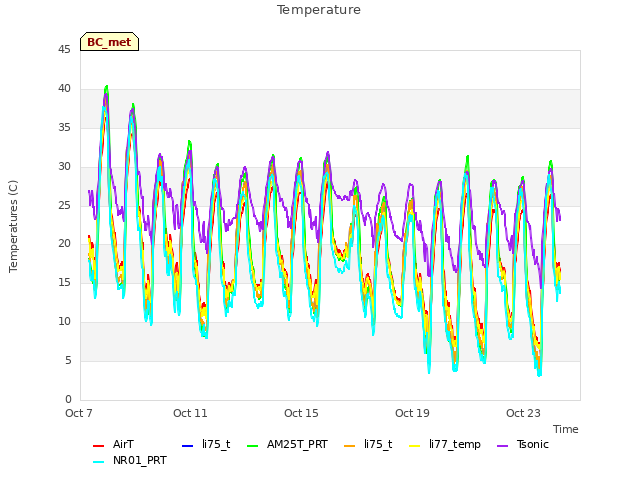
Task: Click the yellow li77_temp legend swatch
Action: (415, 446)
